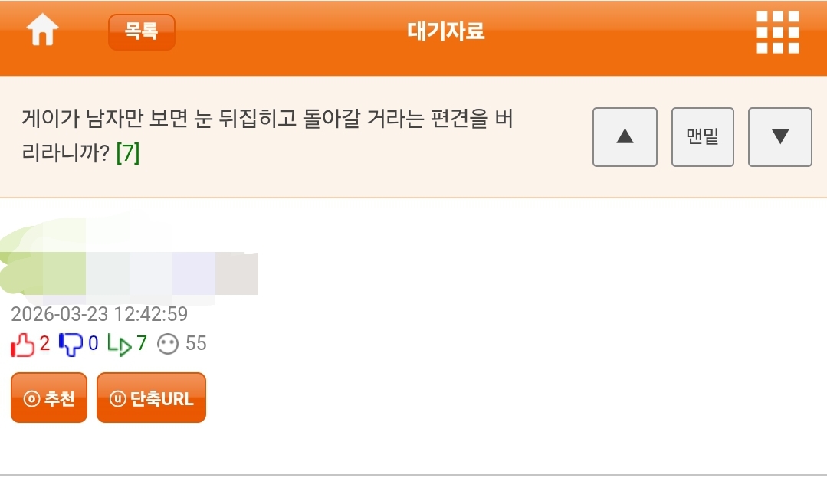Viewport: 827px width, 504px height.
Task: Click the red thumbs-up icon
Action: pos(23,345)
